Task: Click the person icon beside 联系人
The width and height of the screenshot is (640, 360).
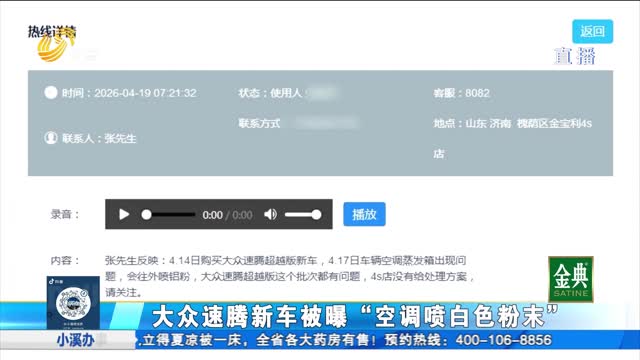Action: click(x=51, y=138)
